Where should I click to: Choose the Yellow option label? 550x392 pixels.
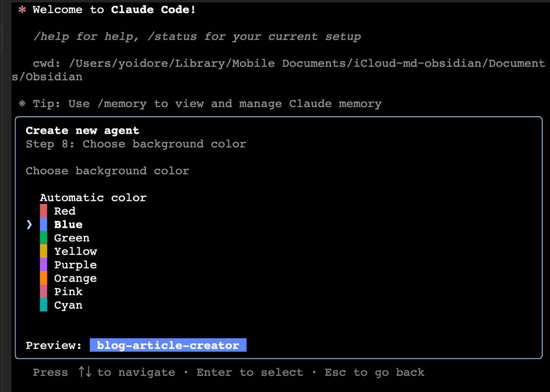(x=75, y=251)
